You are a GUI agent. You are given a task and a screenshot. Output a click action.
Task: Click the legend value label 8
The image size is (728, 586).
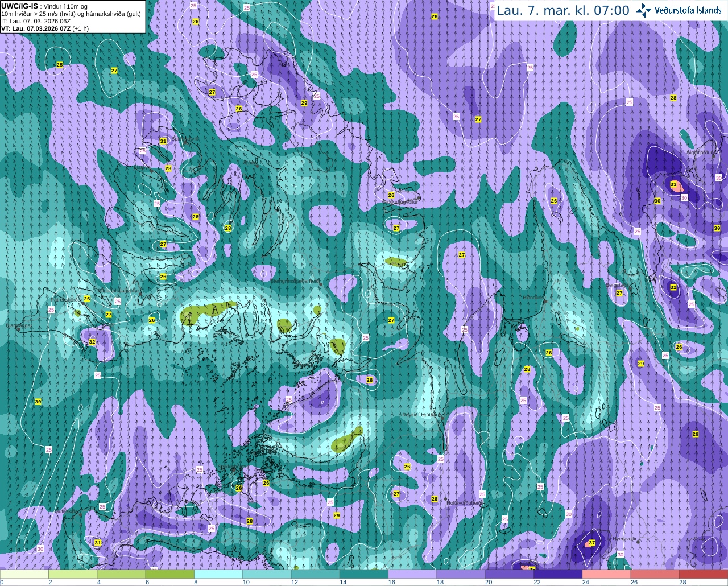(x=196, y=582)
